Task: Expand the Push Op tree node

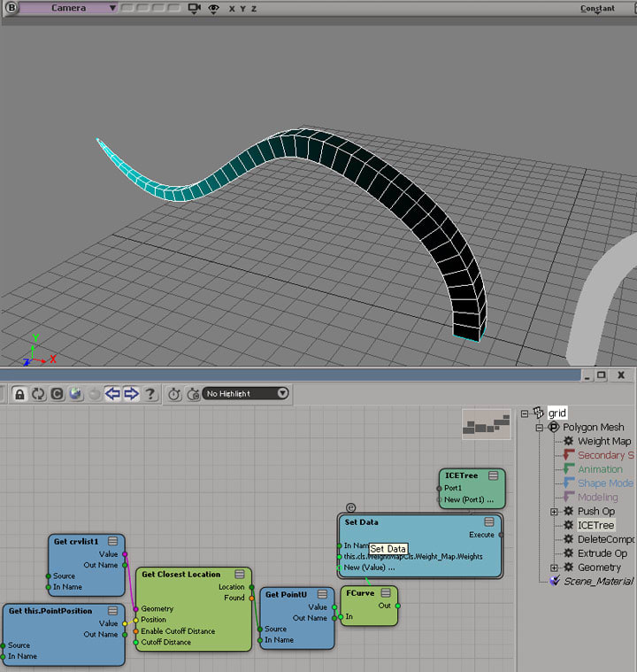Action: 554,512
